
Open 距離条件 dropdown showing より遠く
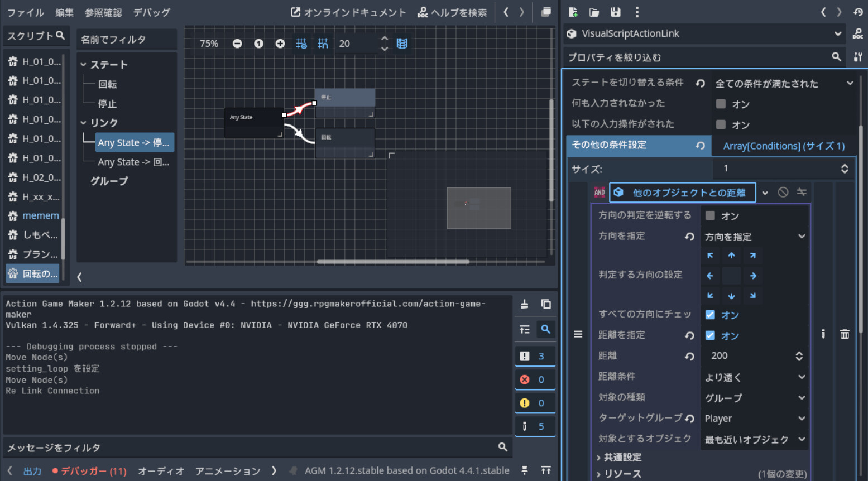[x=755, y=377]
